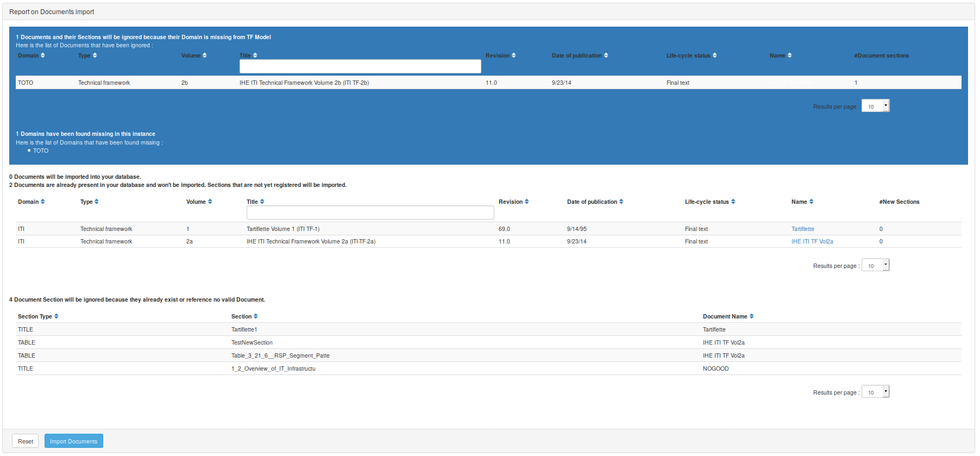Sort existing documents by Name column icon
This screenshot has height=456, width=980.
tap(812, 202)
